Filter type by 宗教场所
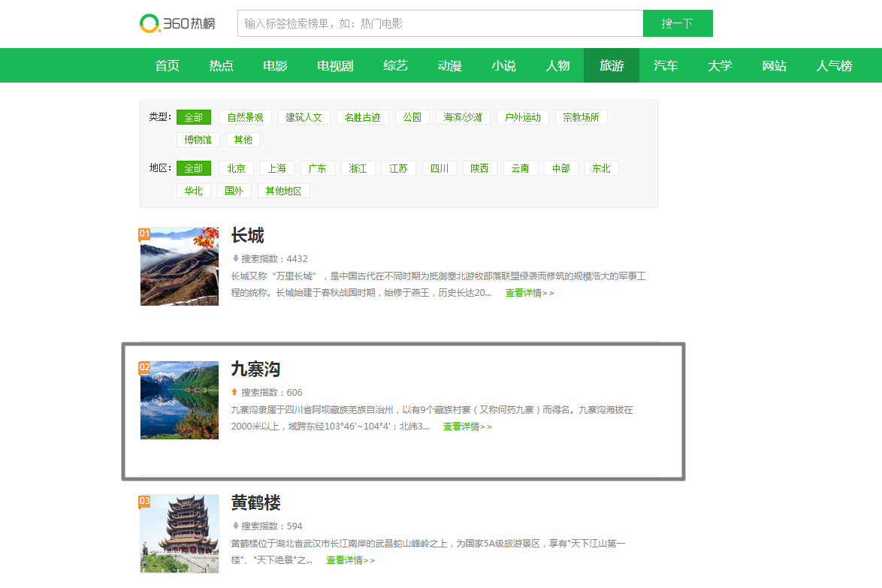 click(x=581, y=117)
